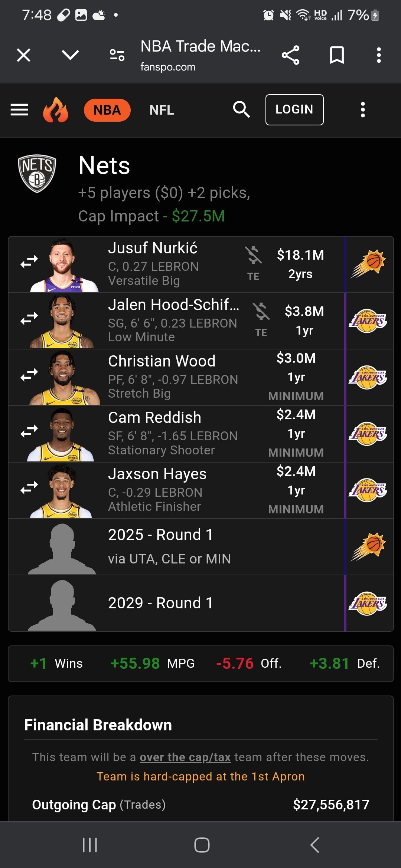Bookmark the page in the browser bar
The width and height of the screenshot is (401, 868).
(337, 55)
